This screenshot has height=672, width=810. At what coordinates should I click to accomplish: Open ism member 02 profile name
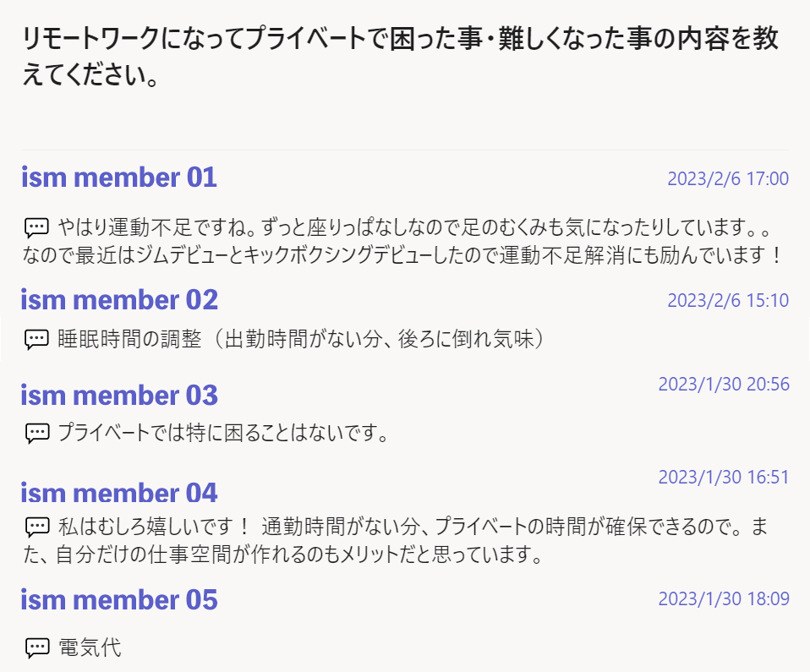coord(119,299)
